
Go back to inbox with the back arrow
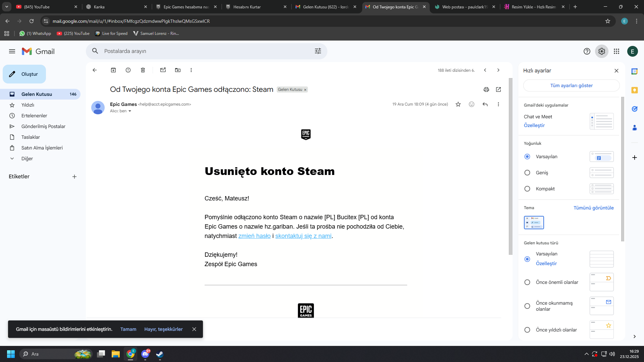(x=95, y=70)
